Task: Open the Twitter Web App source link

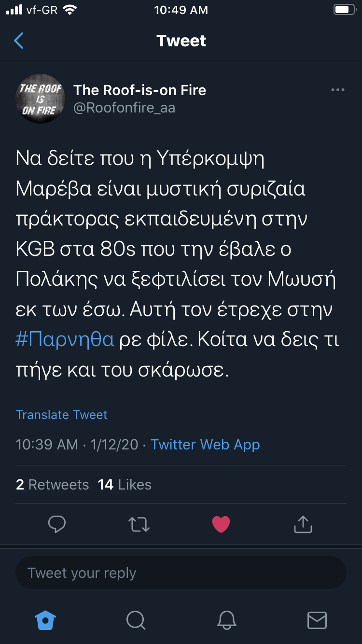Action: (205, 445)
